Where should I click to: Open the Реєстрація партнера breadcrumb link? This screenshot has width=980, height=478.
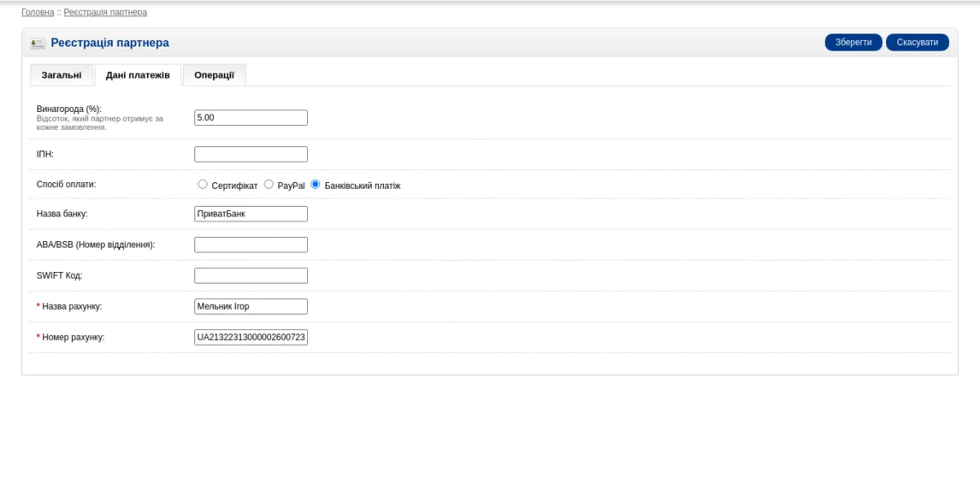click(x=105, y=12)
